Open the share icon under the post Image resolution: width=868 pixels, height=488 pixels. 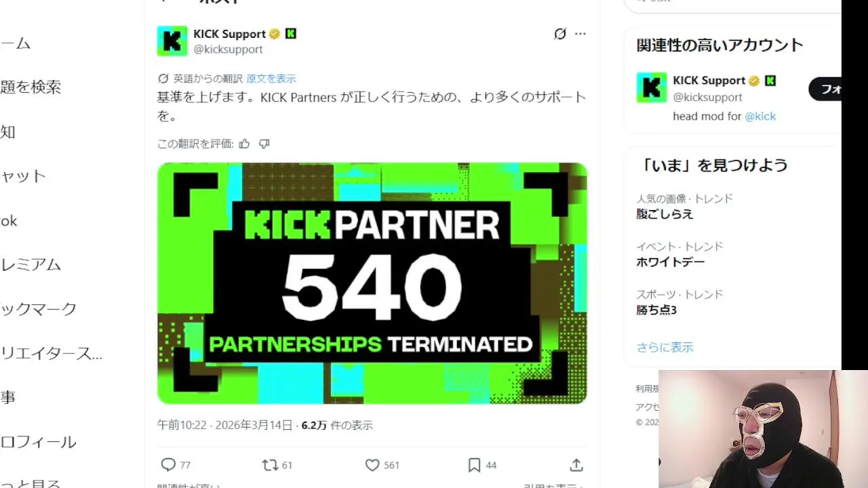(x=576, y=465)
